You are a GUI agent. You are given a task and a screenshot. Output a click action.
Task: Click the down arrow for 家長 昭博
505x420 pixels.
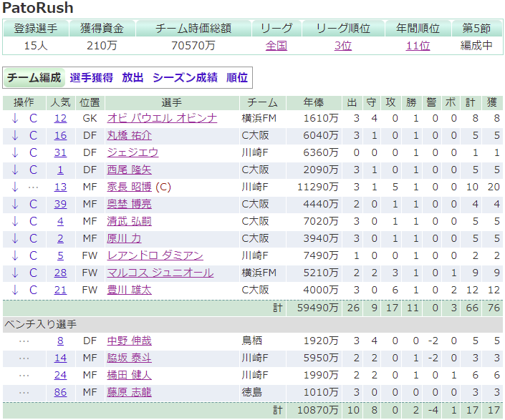[x=15, y=187]
